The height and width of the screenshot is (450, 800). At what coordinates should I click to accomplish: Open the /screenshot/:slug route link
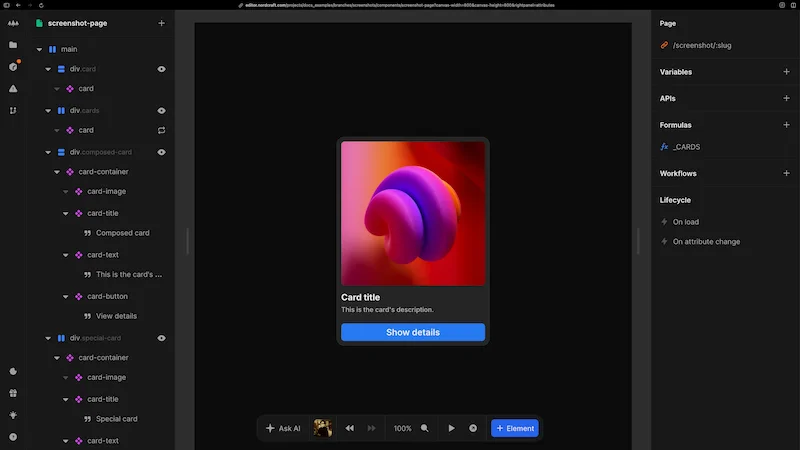[702, 45]
